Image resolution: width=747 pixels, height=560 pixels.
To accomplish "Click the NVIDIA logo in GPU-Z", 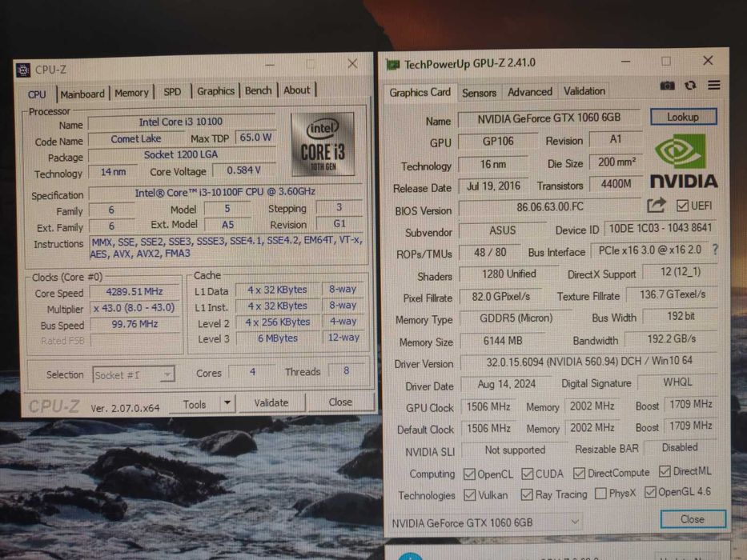I will coord(684,161).
